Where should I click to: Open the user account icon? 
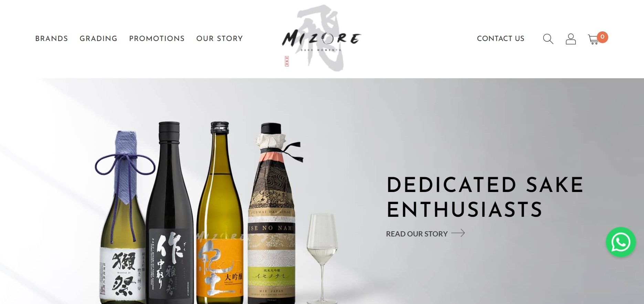click(571, 39)
